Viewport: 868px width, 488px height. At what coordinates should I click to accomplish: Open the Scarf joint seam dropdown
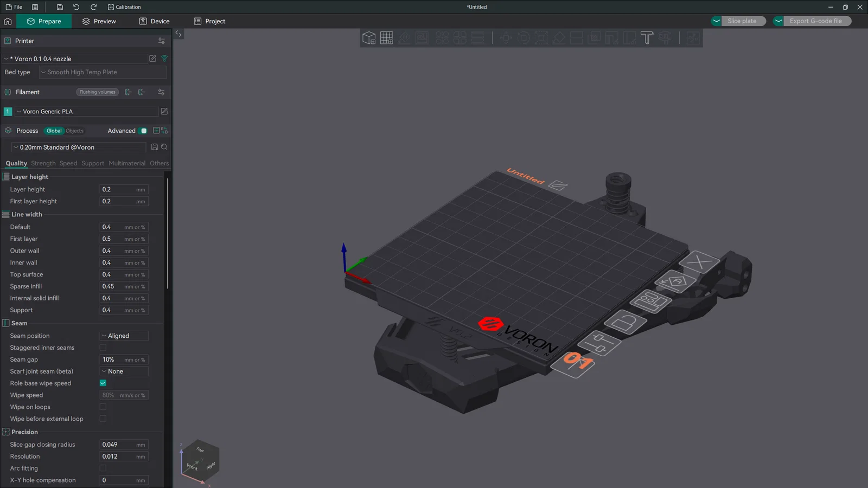124,371
